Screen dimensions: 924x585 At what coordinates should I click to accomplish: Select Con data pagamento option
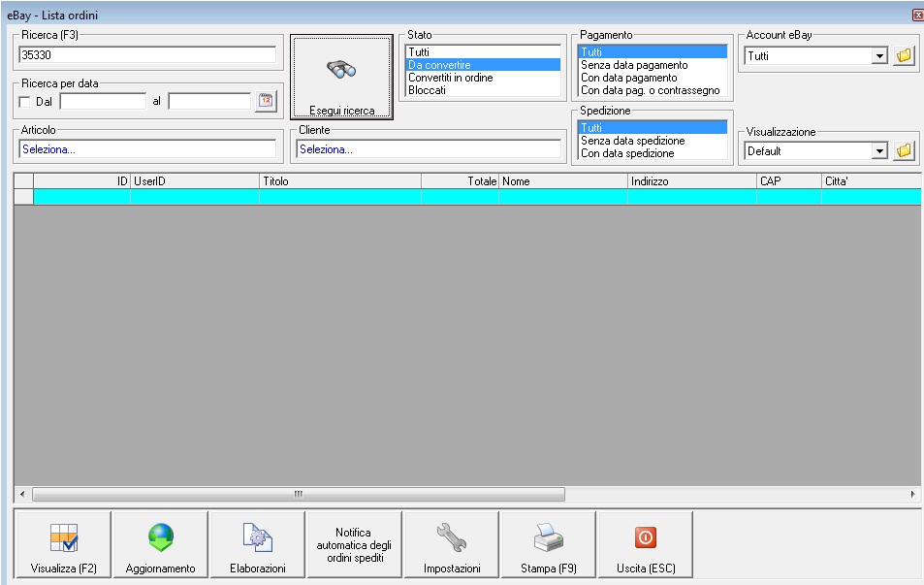tap(653, 78)
